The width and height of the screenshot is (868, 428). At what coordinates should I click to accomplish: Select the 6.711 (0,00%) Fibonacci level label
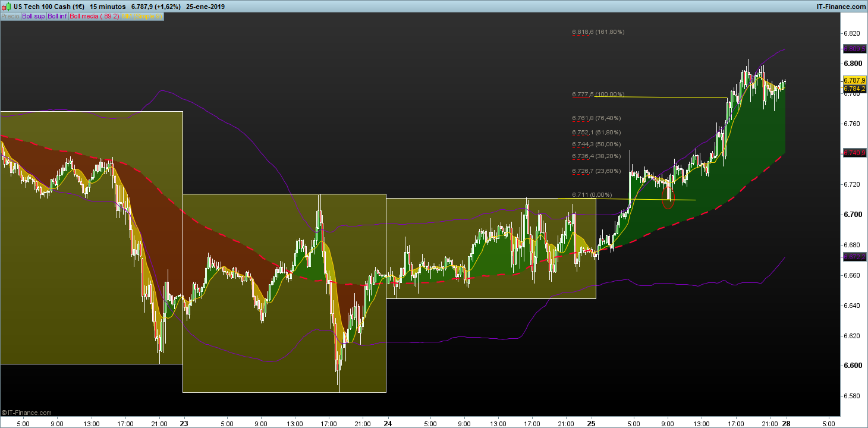[592, 195]
